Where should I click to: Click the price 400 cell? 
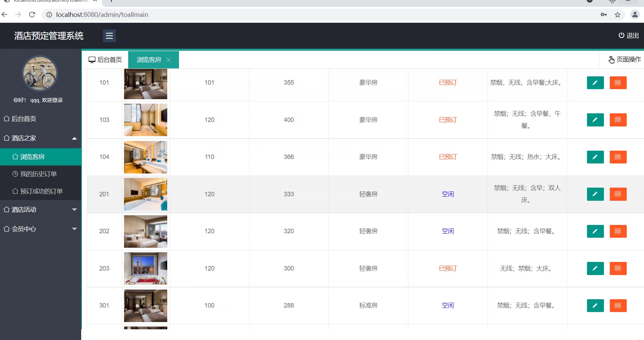point(289,120)
